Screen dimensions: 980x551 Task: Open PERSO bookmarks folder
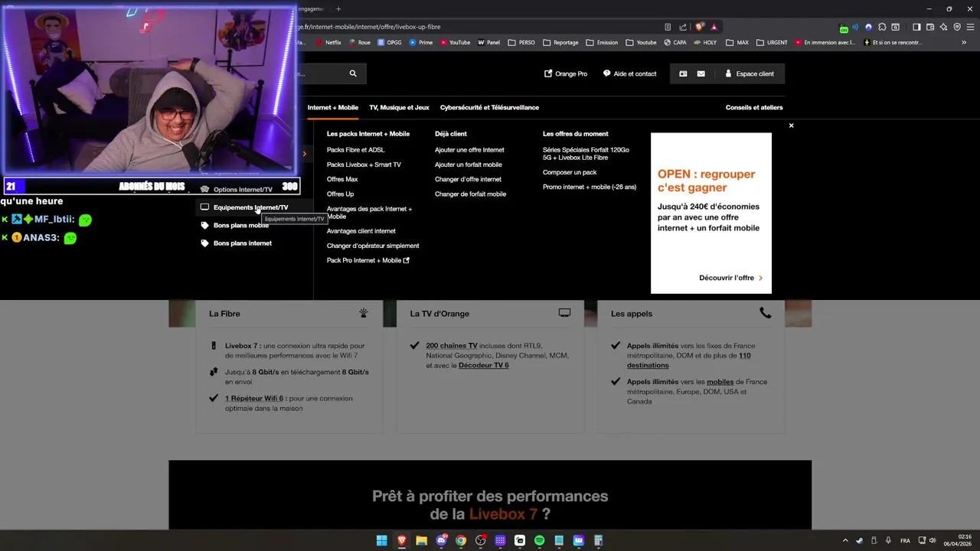click(521, 43)
